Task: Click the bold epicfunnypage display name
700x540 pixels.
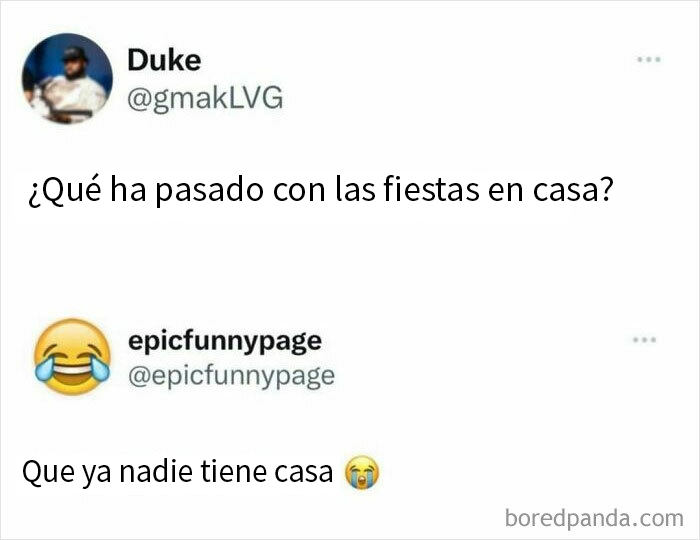Action: click(225, 343)
